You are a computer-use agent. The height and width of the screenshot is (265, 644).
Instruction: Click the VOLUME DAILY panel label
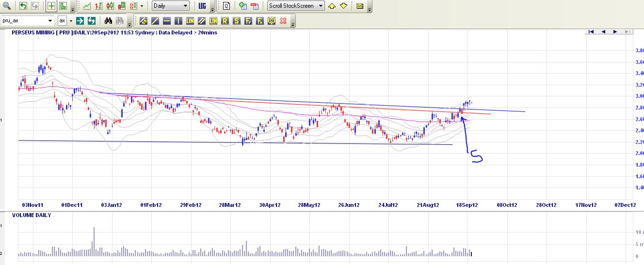(x=32, y=215)
